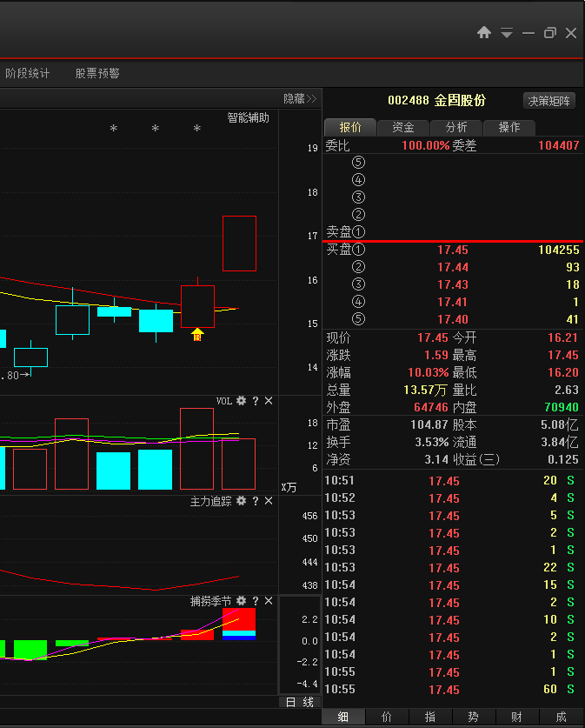Close the 主力追踪 panel
This screenshot has height=728, width=585.
269,501
